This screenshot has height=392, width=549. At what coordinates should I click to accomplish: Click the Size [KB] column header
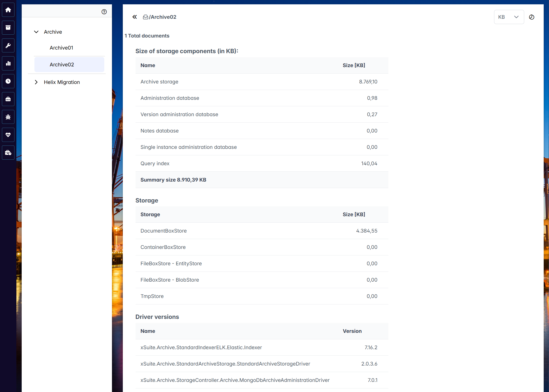pos(353,65)
